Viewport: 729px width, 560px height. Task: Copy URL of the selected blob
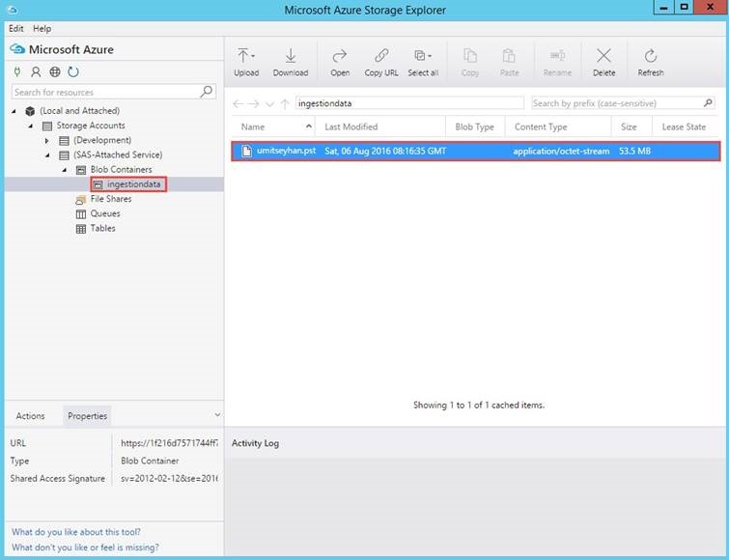(x=381, y=62)
